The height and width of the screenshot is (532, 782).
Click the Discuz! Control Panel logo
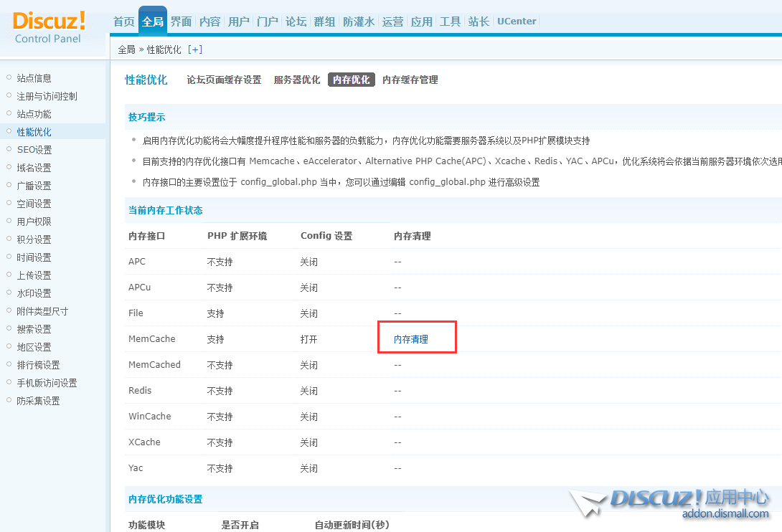[x=49, y=27]
